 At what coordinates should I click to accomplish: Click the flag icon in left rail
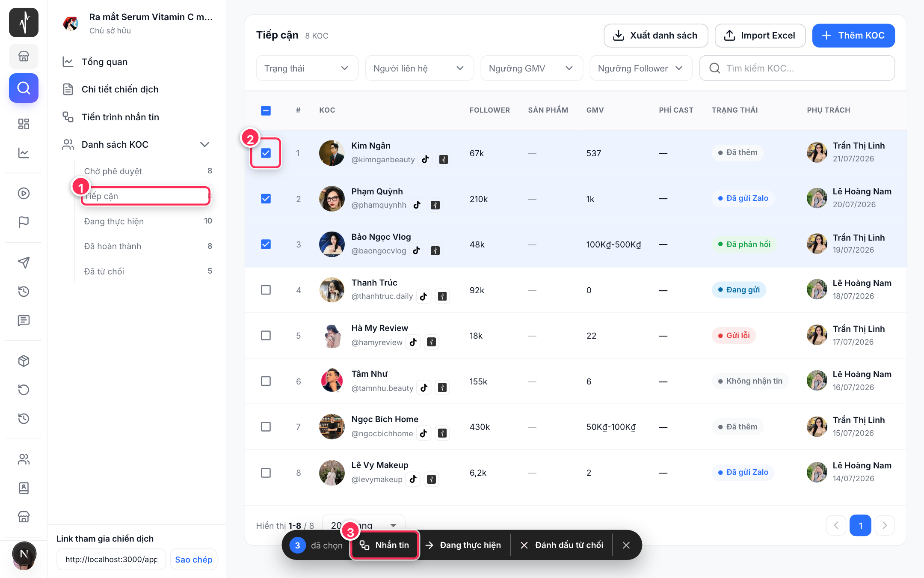[x=24, y=222]
